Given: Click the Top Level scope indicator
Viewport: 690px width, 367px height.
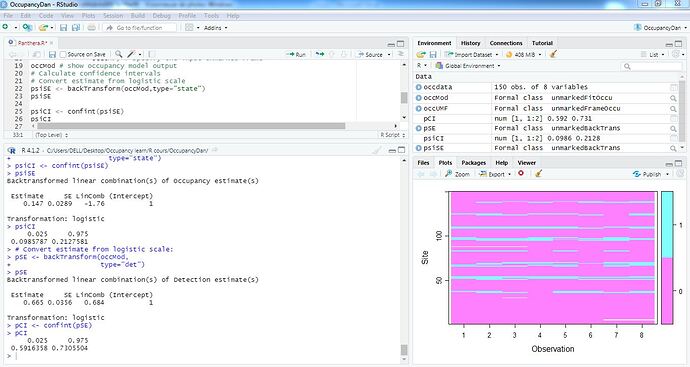Looking at the screenshot, I should point(51,135).
